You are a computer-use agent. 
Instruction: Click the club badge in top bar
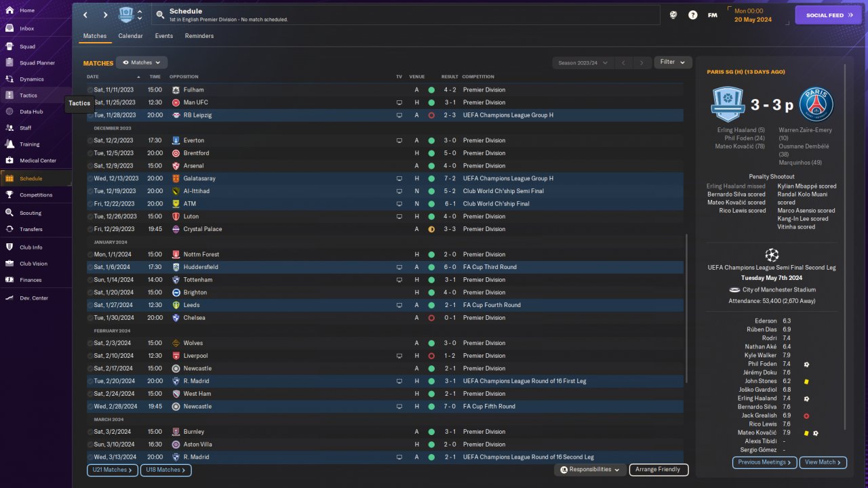pyautogui.click(x=126, y=15)
